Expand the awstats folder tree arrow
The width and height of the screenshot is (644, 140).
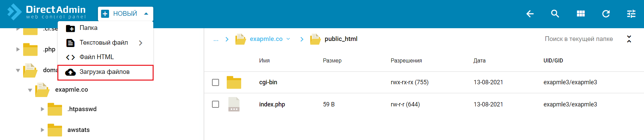tap(42, 130)
